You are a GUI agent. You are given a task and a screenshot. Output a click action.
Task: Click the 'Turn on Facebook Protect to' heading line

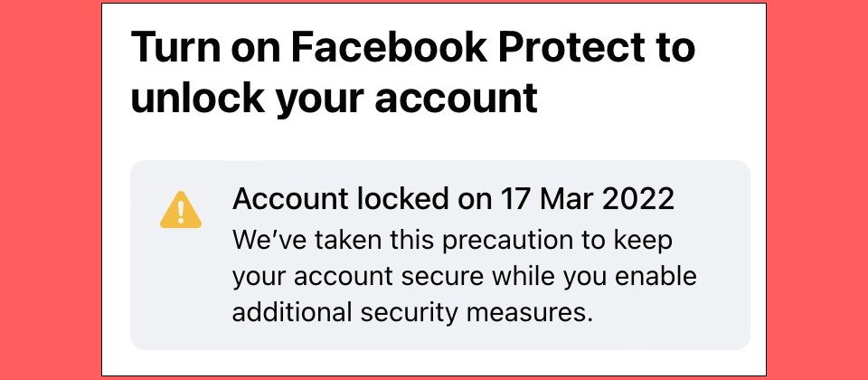tap(413, 48)
